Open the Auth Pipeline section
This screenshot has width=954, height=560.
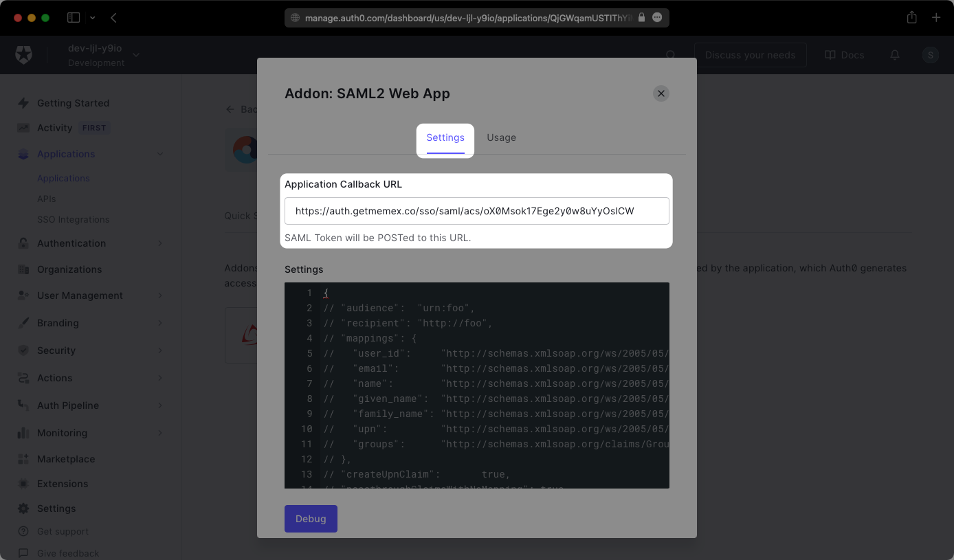[69, 405]
